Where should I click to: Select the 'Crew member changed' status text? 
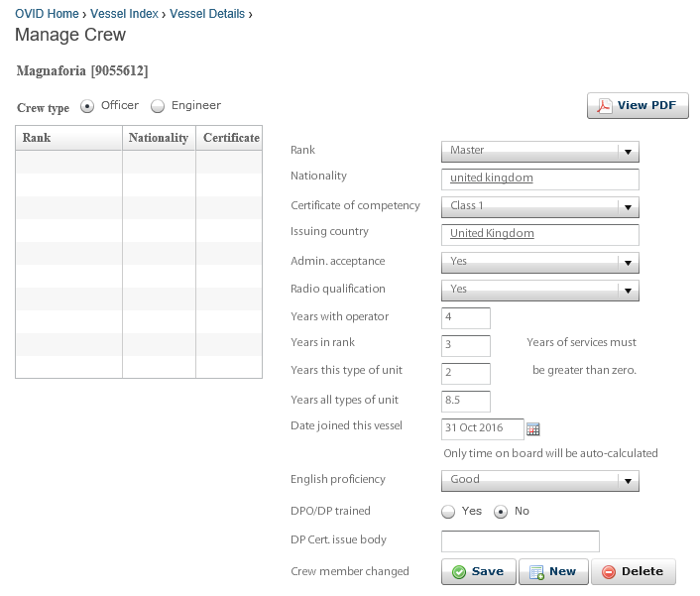(350, 571)
